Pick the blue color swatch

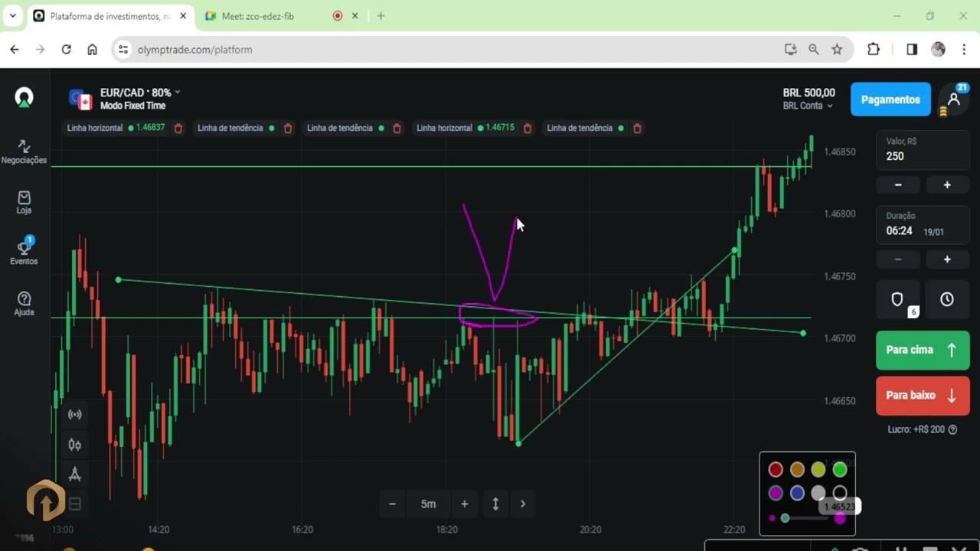tap(797, 494)
